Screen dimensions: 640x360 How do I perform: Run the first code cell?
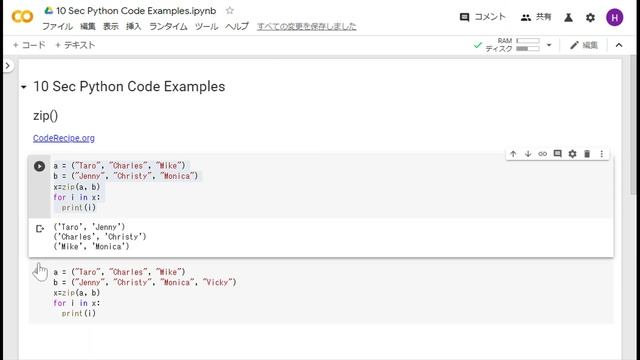click(x=39, y=166)
